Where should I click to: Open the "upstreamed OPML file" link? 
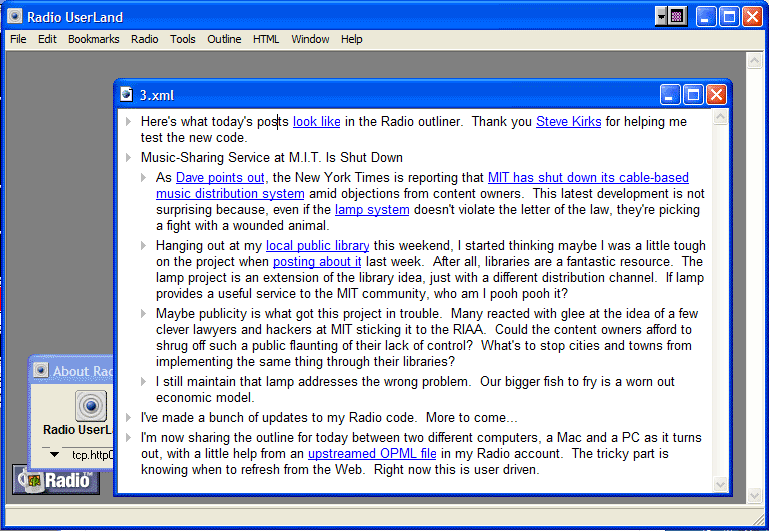[372, 454]
